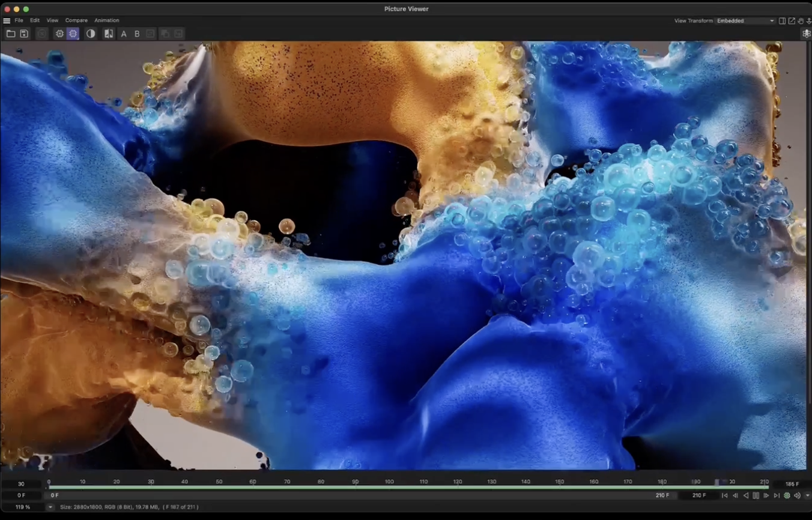Toggle the highlighted filter gear in the toolbar
The width and height of the screenshot is (812, 520).
tap(73, 34)
